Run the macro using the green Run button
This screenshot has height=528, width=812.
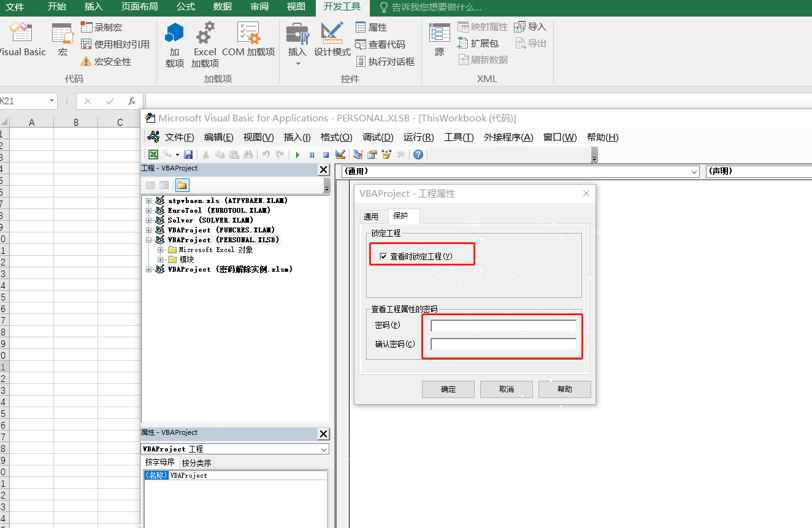point(297,155)
